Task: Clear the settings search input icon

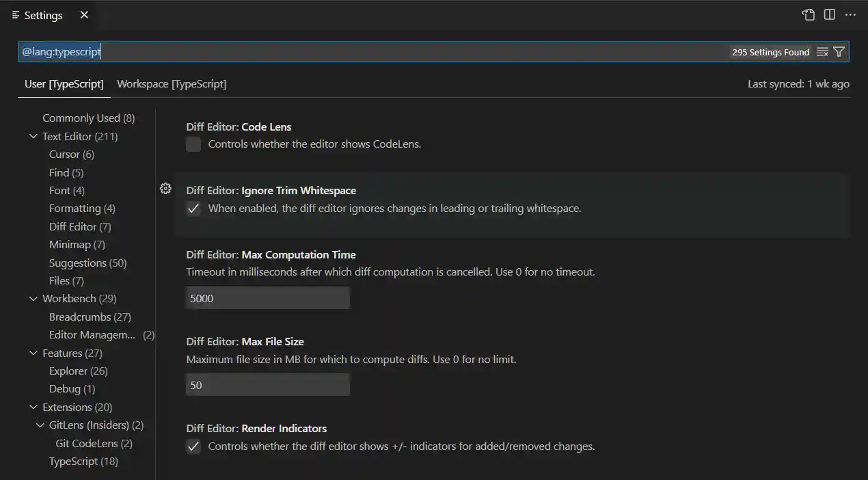Action: click(x=823, y=51)
